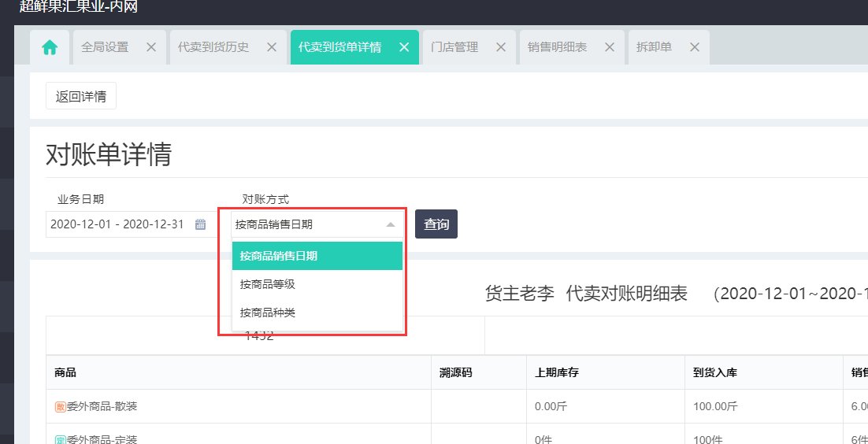Click the 对账单详情 heading
Image resolution: width=868 pixels, height=444 pixels.
point(109,156)
